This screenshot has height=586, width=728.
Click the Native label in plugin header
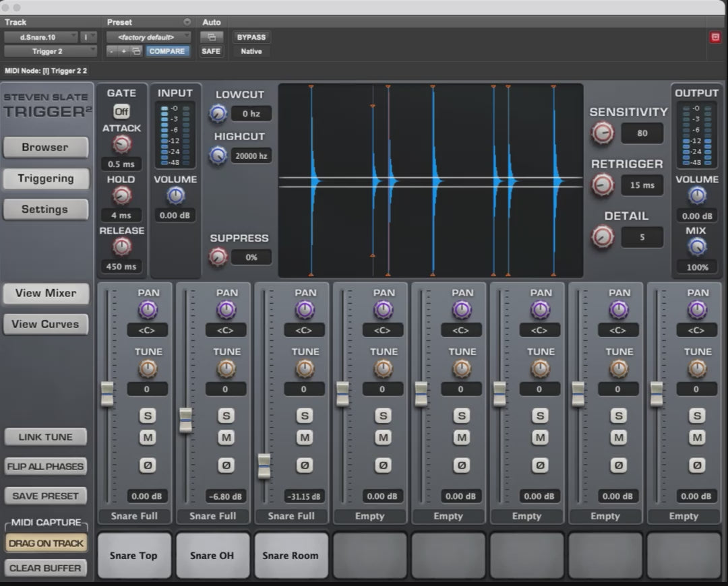pyautogui.click(x=251, y=51)
